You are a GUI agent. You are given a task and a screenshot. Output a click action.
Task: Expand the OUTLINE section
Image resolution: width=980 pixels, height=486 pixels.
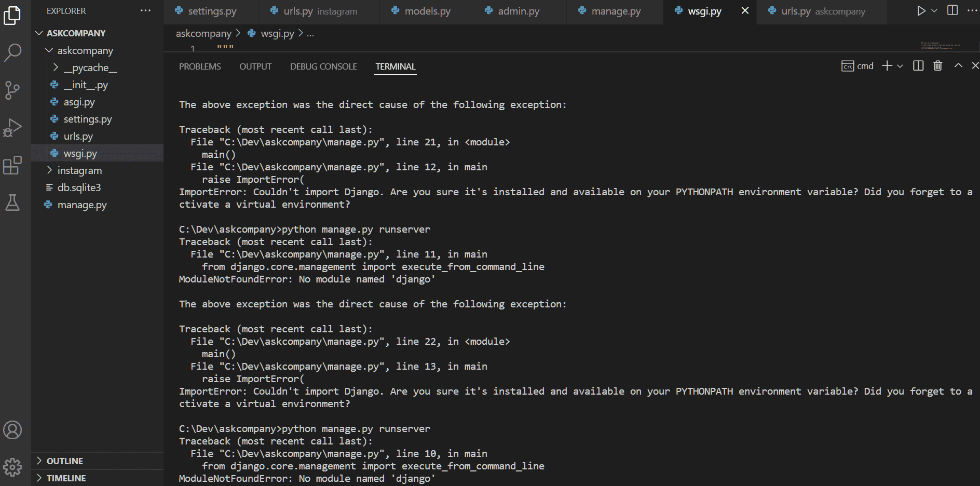click(x=65, y=461)
